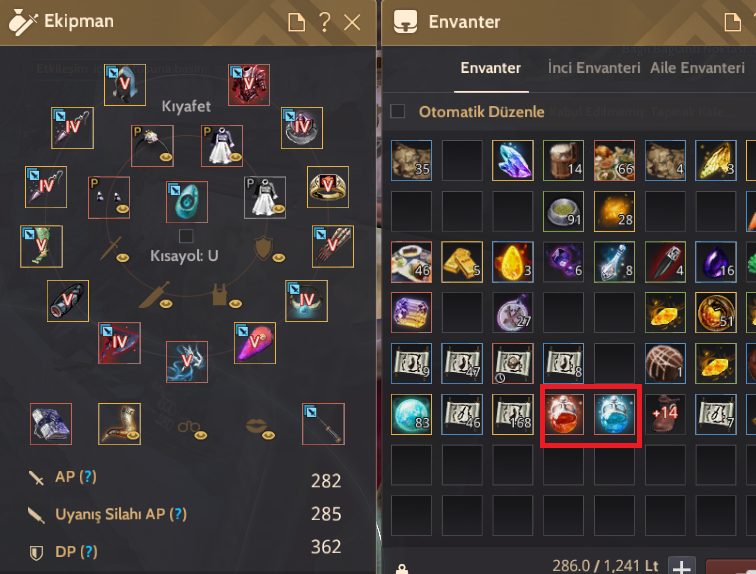Select the helmet equipment slot
Screen dimensions: 756x574
(125, 85)
